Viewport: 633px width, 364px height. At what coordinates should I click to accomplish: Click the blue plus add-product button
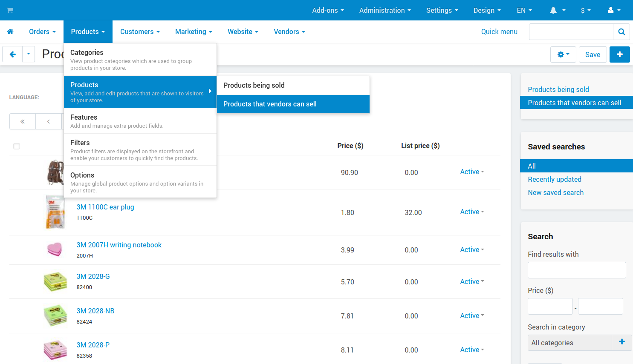click(x=620, y=54)
